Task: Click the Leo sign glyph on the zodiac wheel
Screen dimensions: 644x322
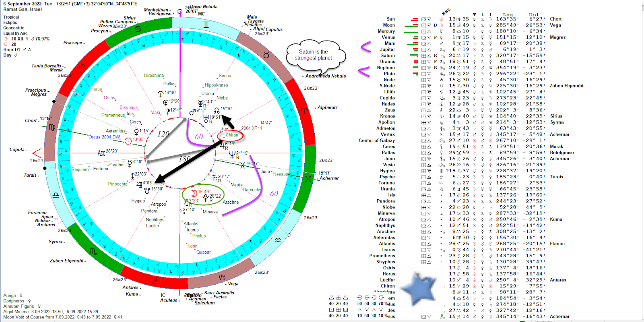Action: tap(83, 67)
